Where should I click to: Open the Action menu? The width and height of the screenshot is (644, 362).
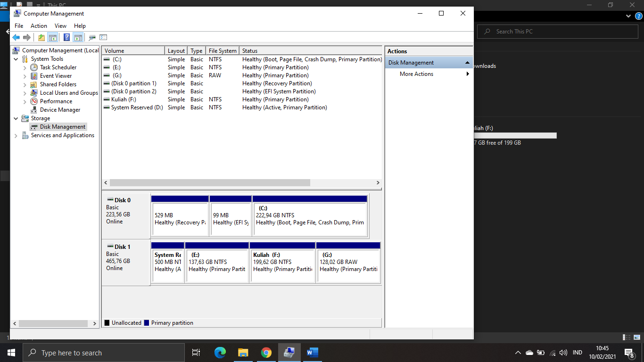39,26
